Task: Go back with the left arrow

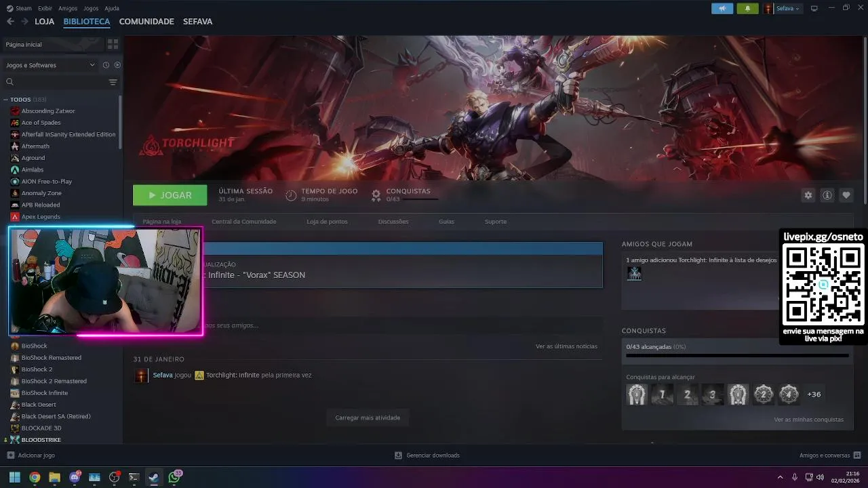Action: pos(10,22)
